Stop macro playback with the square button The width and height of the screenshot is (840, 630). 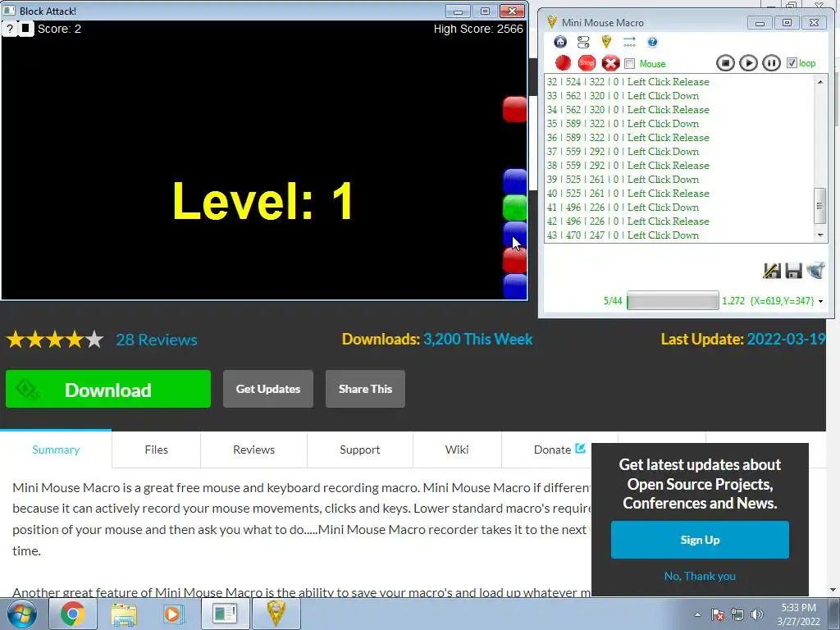pos(725,63)
